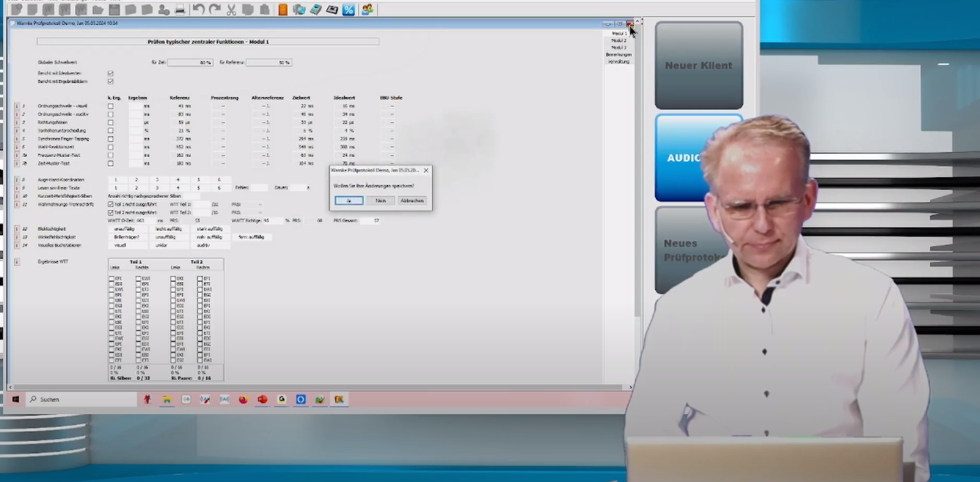This screenshot has width=980, height=482.
Task: Click the undo arrow in the toolbar
Action: point(199,9)
